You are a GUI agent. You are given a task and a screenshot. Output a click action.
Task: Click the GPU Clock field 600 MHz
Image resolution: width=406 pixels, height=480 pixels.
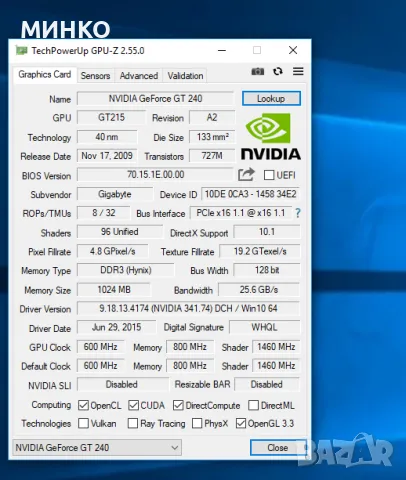(x=101, y=347)
